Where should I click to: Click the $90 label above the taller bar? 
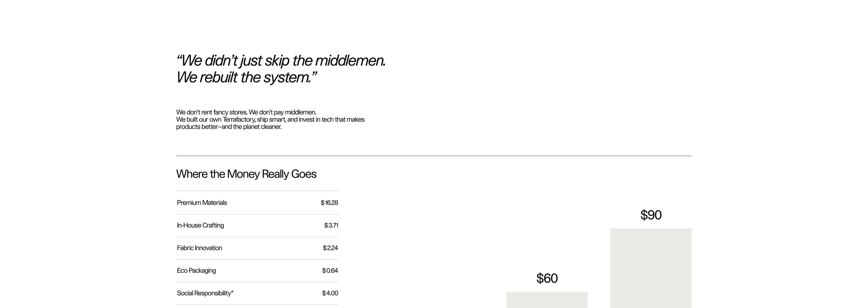651,215
